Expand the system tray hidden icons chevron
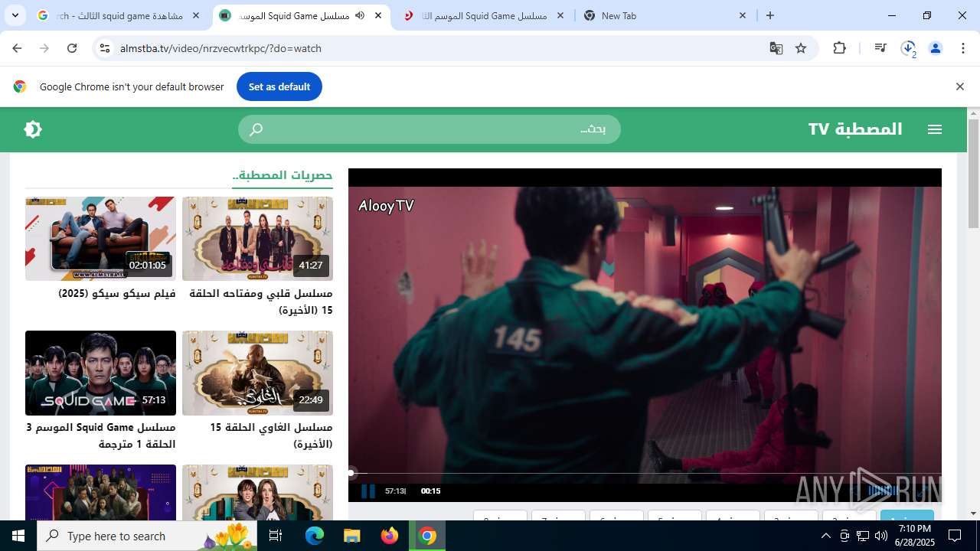 click(x=825, y=536)
